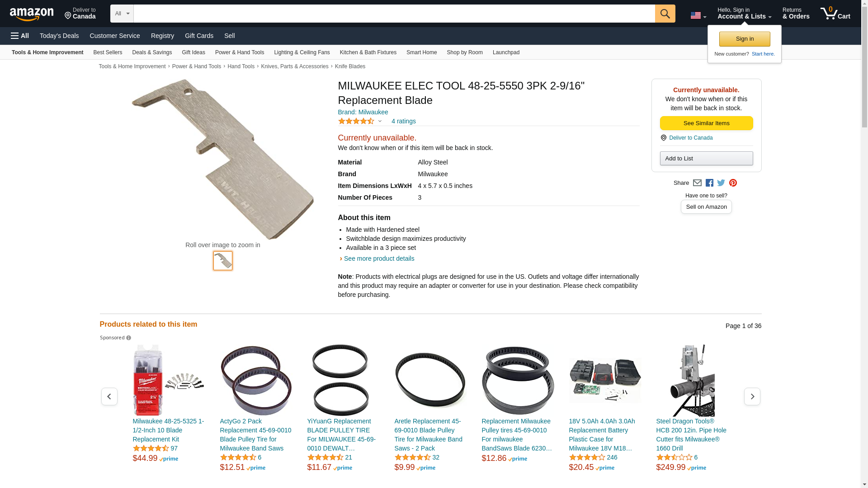Image resolution: width=868 pixels, height=488 pixels.
Task: Share product on Facebook icon
Action: 709,183
